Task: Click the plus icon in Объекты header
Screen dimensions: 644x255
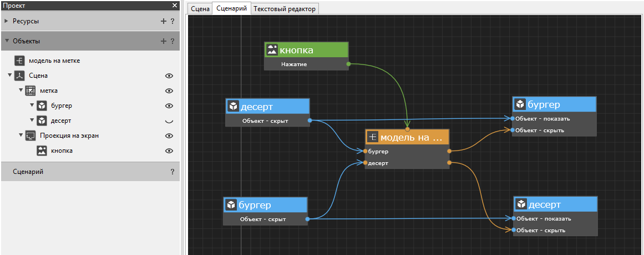Action: [x=163, y=41]
